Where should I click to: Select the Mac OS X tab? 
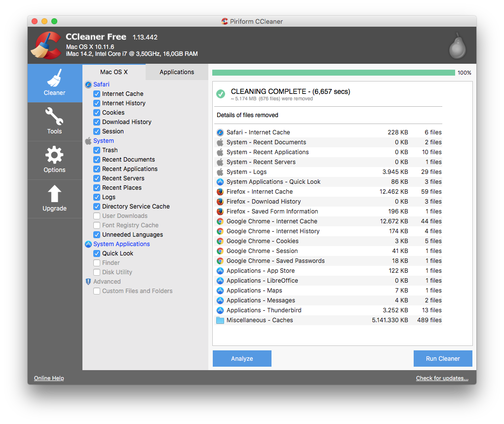114,72
